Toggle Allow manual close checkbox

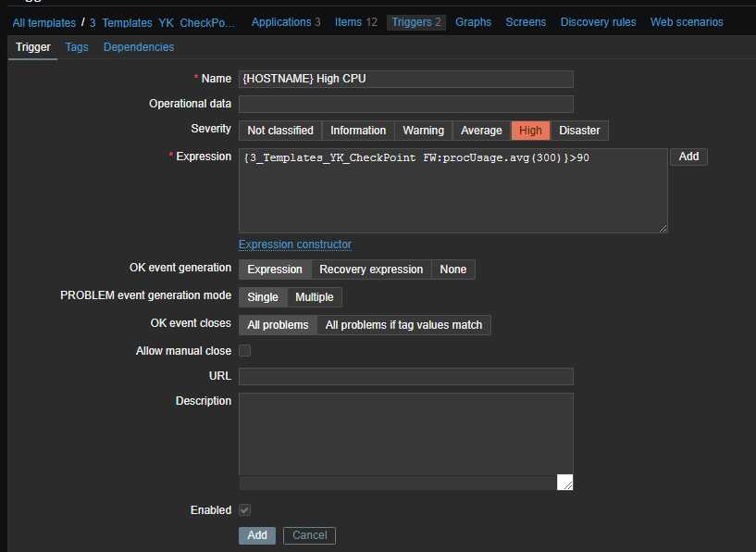[x=245, y=351]
